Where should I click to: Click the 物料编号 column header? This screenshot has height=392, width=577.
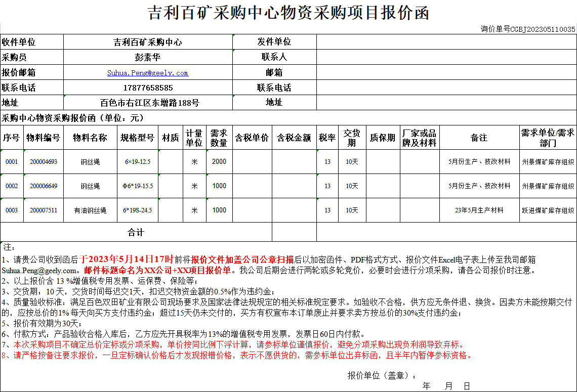click(44, 138)
